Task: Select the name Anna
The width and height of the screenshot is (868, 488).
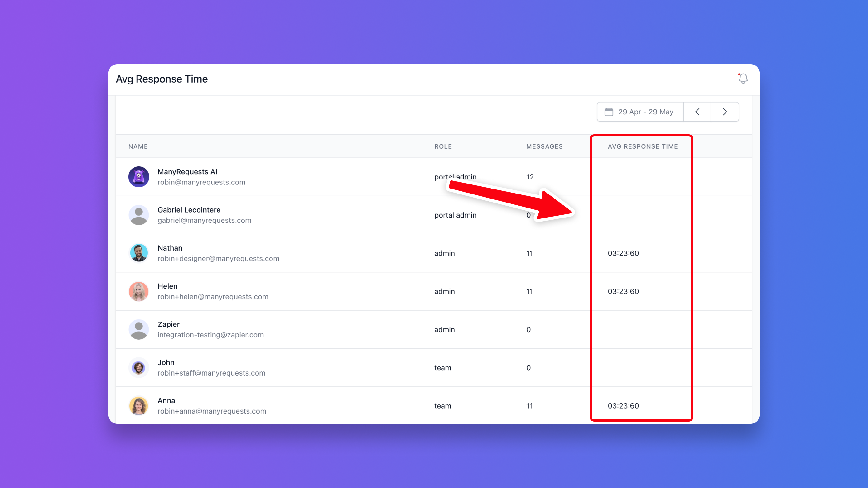Action: 166,400
